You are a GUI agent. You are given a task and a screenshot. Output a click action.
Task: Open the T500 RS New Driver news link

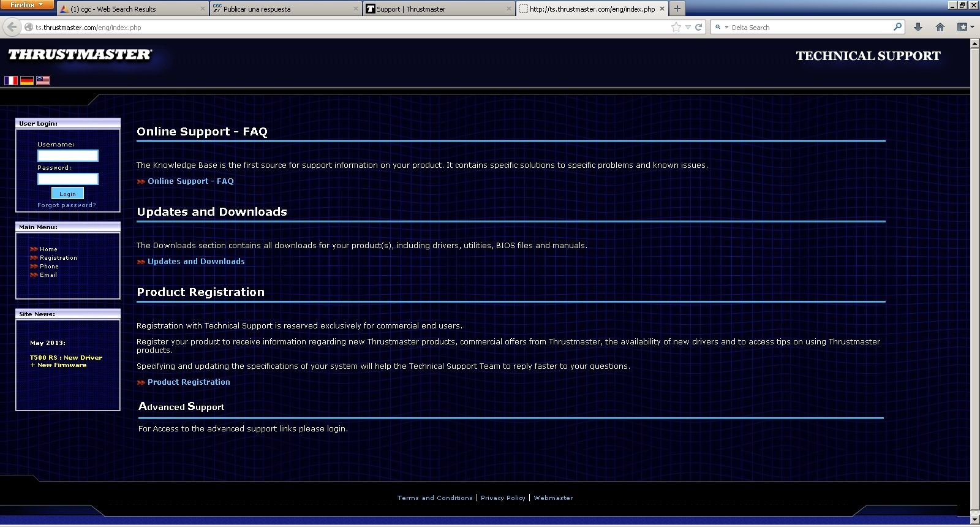[66, 362]
